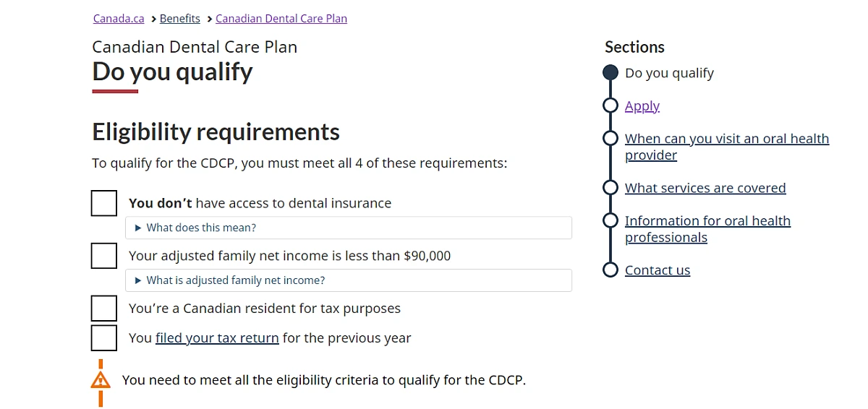
Task: Open the Canada.ca breadcrumb link
Action: point(119,19)
